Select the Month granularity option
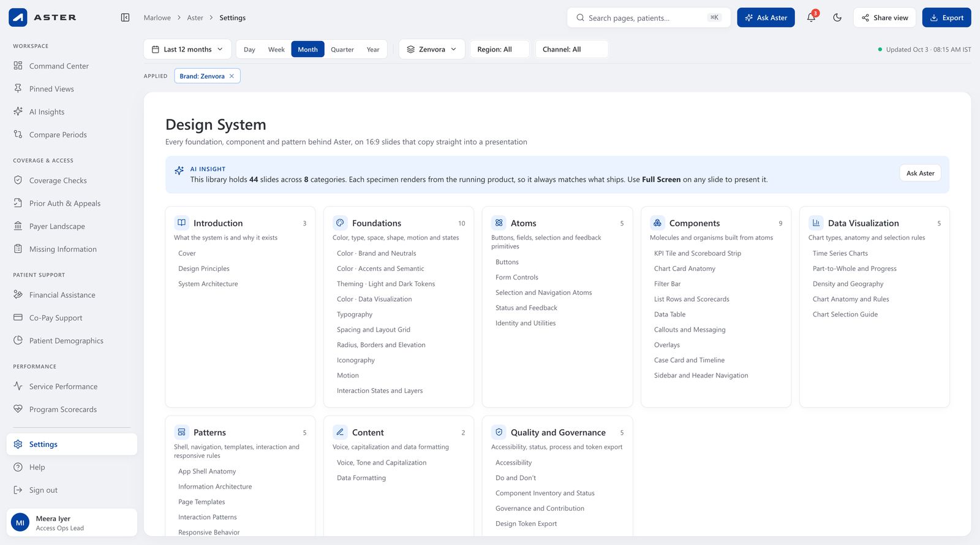Image resolution: width=980 pixels, height=545 pixels. tap(307, 50)
